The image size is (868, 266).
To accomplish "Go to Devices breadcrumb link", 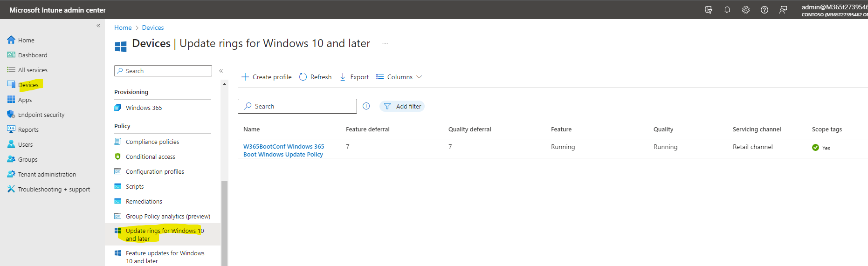I will click(153, 27).
